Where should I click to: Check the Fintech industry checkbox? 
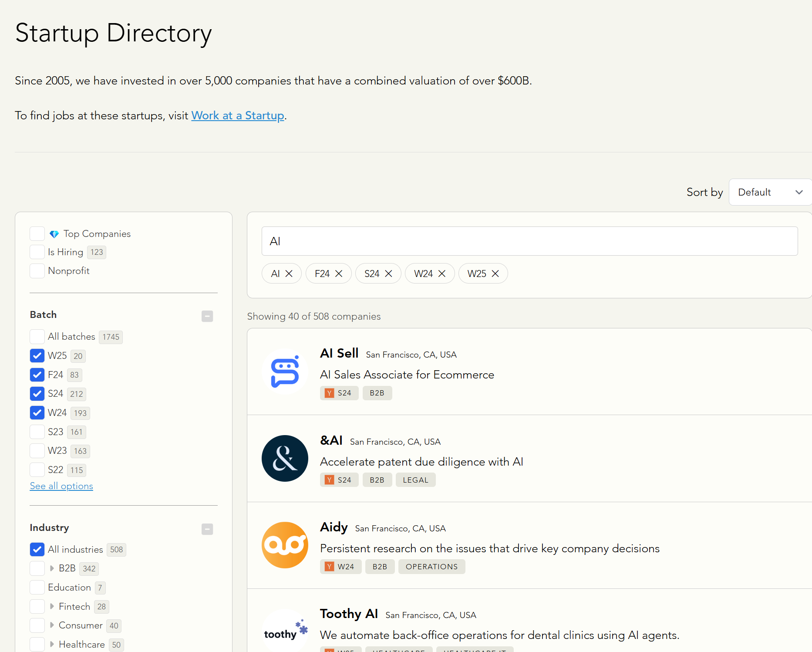pos(37,606)
